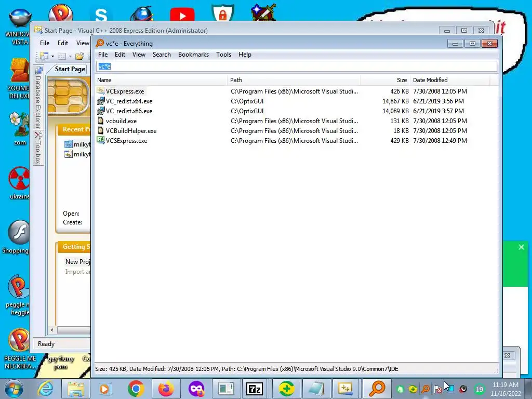Open the View menu in Everything

tap(139, 55)
